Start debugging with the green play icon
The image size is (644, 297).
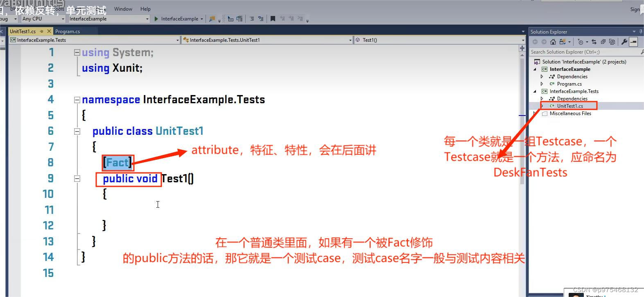(156, 19)
